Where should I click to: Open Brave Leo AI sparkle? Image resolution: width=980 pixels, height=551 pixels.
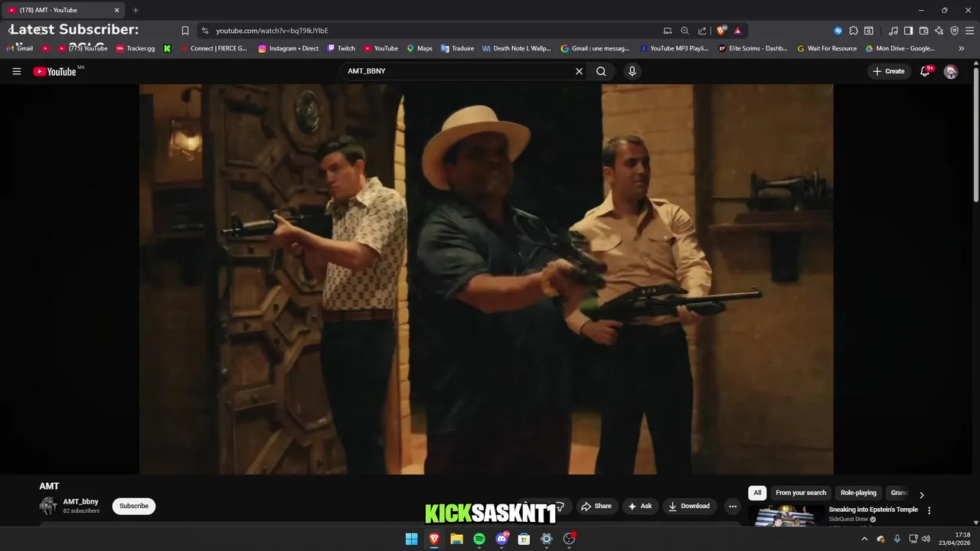939,31
